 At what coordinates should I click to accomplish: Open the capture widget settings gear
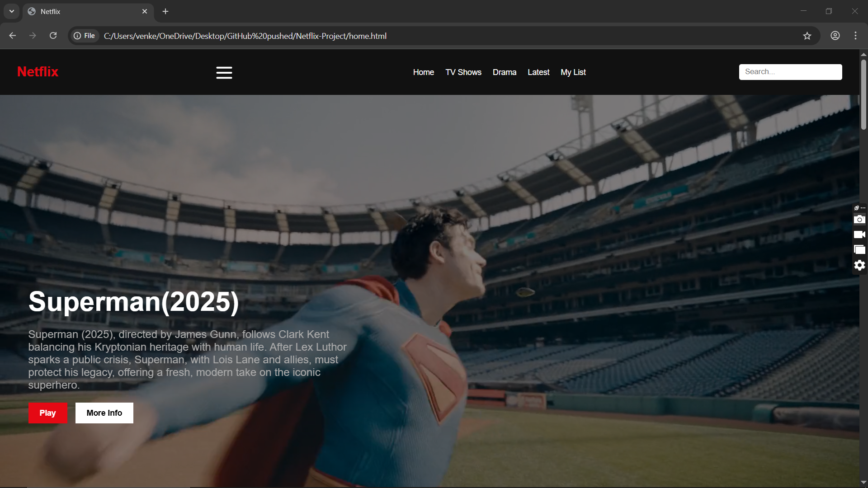859,265
